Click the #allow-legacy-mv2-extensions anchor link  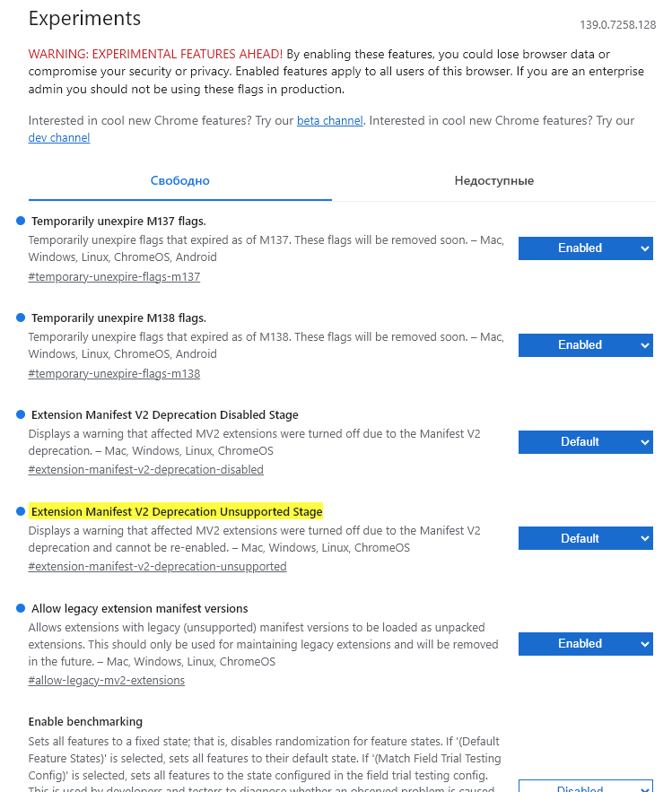click(x=107, y=681)
